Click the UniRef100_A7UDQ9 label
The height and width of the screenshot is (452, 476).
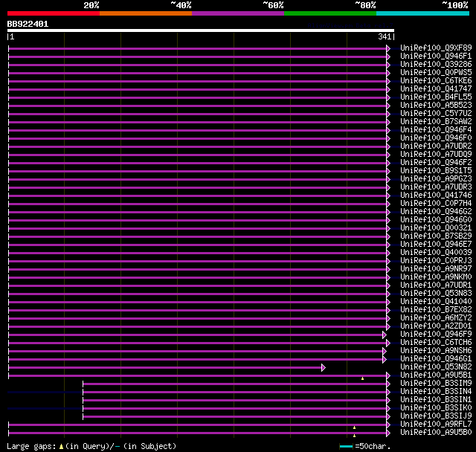pos(436,155)
